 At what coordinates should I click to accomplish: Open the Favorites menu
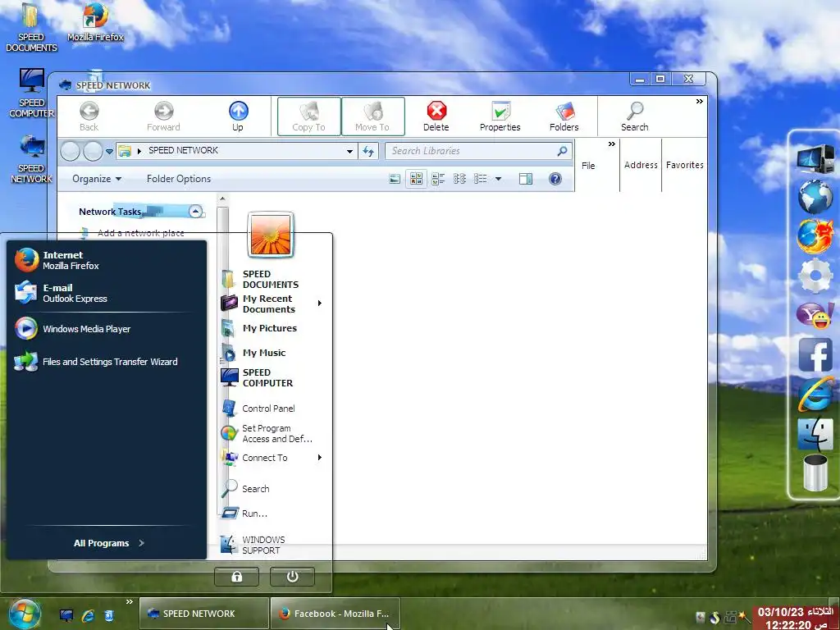685,165
